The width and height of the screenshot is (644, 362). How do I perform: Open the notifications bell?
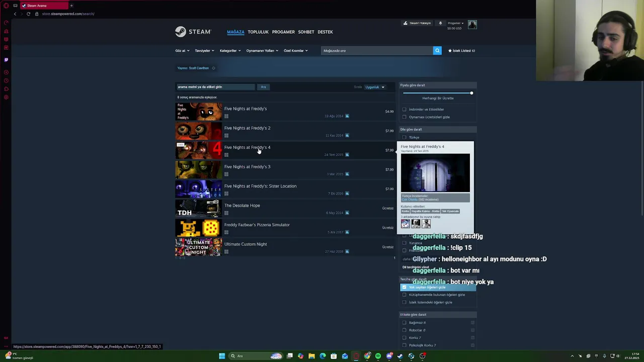point(440,23)
